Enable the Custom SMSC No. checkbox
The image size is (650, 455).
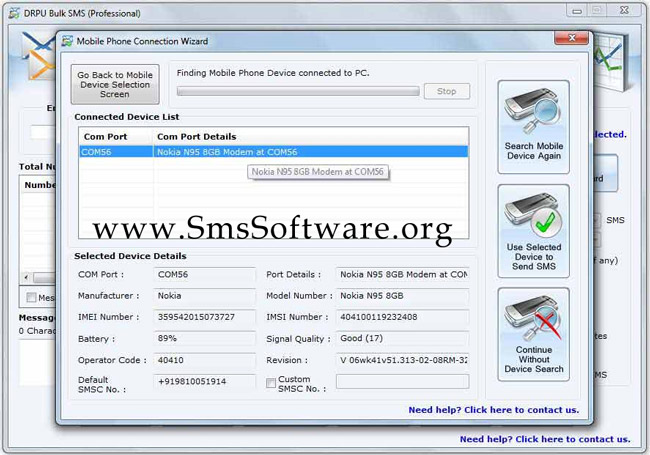coord(271,383)
